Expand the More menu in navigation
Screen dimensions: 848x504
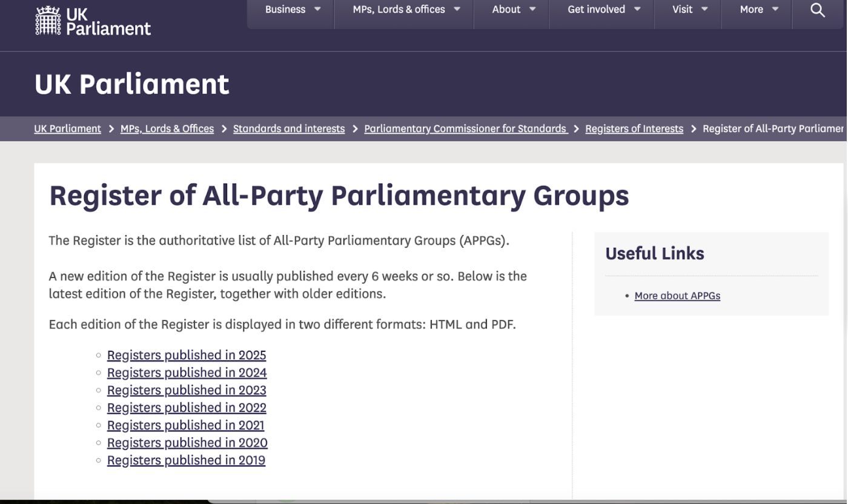pyautogui.click(x=758, y=10)
